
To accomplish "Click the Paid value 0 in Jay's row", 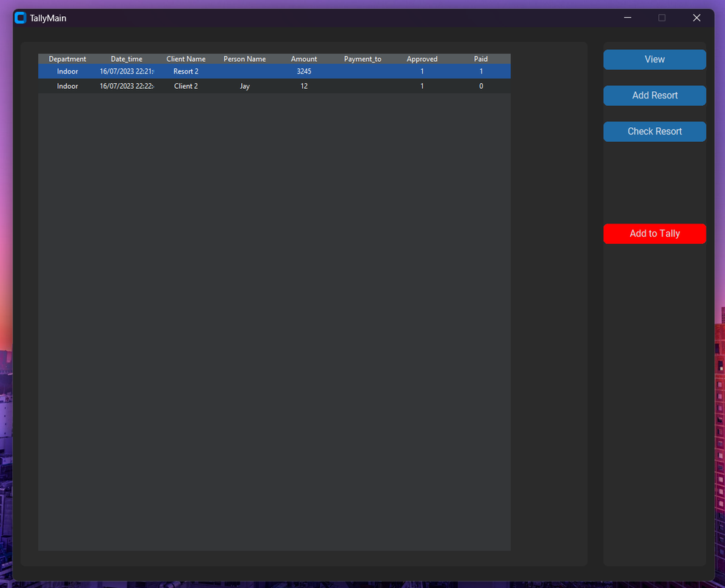I will click(481, 86).
